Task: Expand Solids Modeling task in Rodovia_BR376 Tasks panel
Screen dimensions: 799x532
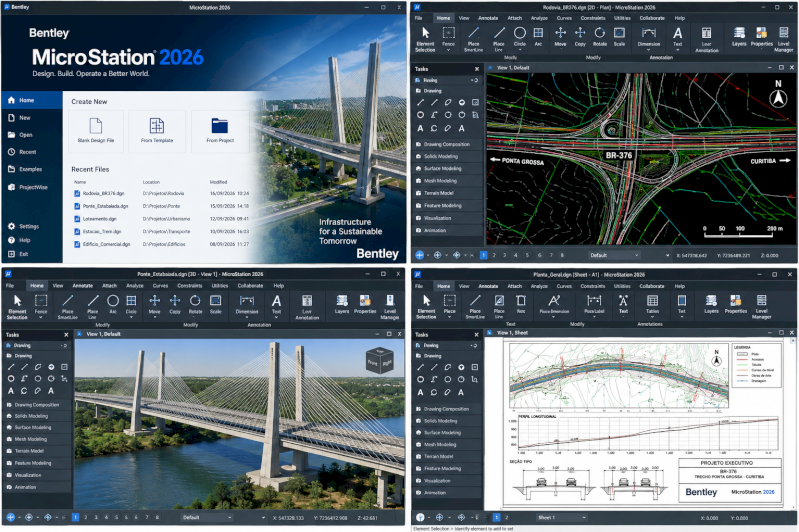Action: 447,157
